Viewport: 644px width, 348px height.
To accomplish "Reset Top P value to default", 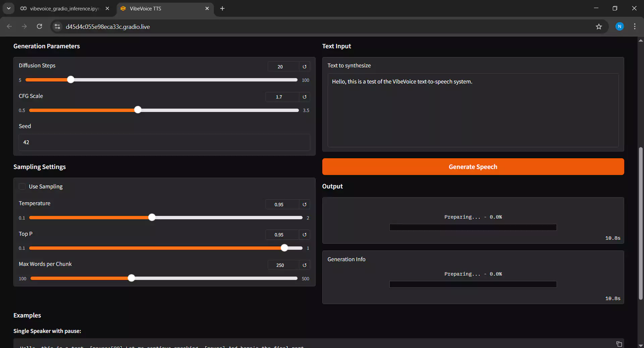I will click(x=304, y=235).
